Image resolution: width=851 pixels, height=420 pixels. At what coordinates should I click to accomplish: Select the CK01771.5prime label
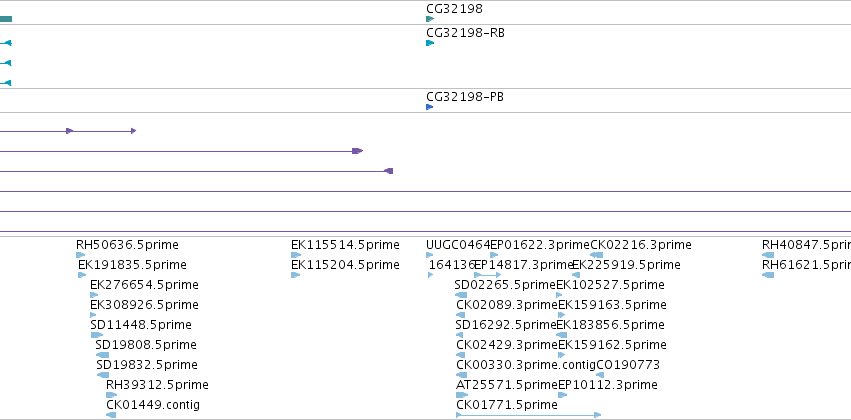[x=507, y=405]
